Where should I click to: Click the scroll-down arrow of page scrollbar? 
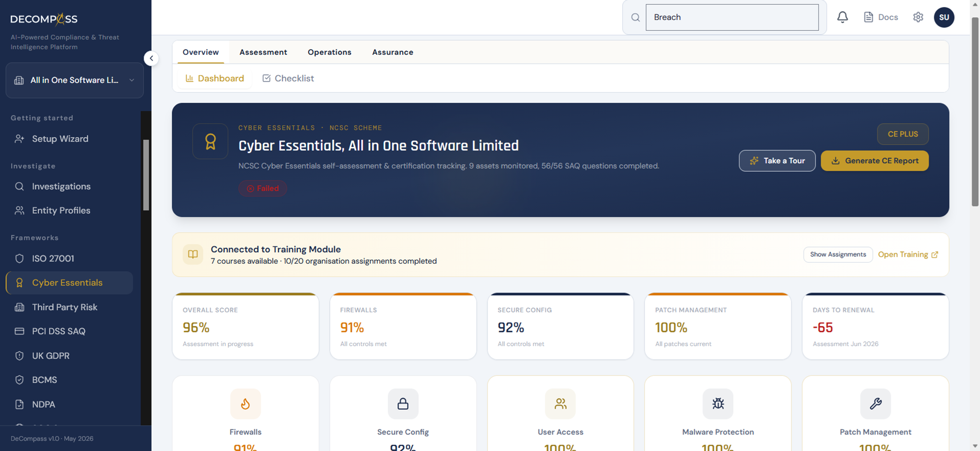[x=975, y=446]
